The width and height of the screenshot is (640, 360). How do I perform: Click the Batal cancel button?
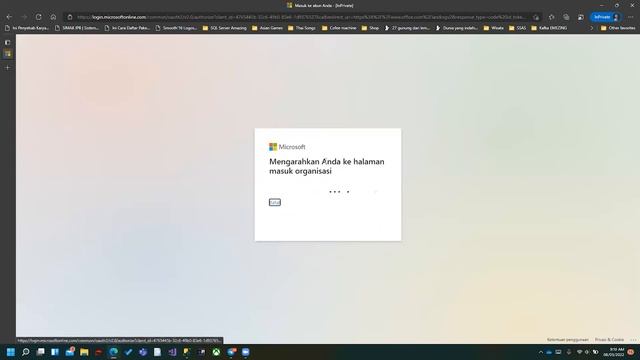[x=275, y=202]
